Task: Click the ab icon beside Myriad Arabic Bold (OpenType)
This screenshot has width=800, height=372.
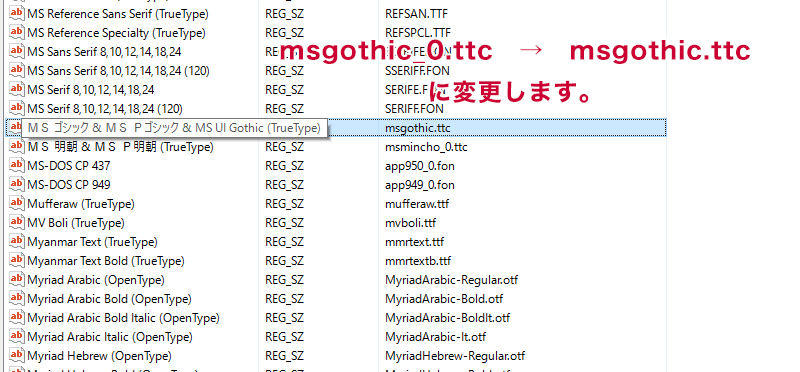Action: 17,299
